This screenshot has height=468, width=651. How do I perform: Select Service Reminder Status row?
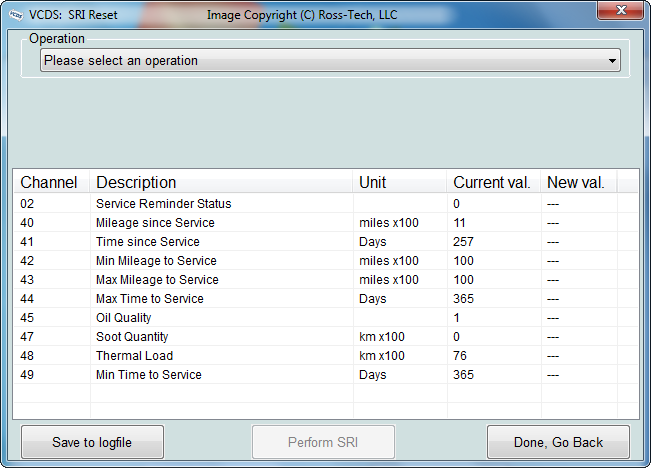(163, 204)
